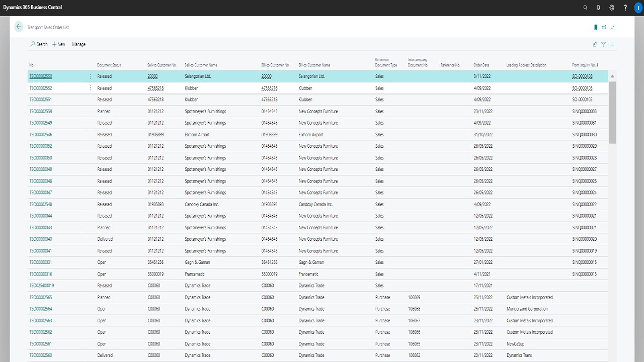Select Candoxy Canada Inc. sell-to name cell
Image resolution: width=644 pixels, height=362 pixels.
[x=202, y=204]
